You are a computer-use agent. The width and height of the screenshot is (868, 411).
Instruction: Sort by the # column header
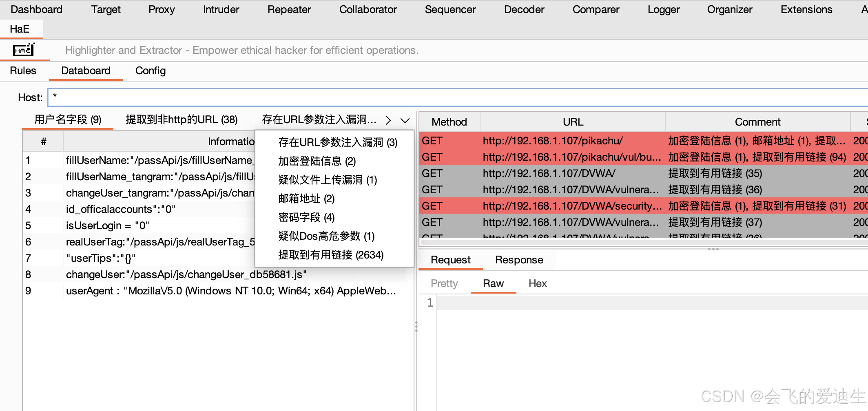pos(43,141)
